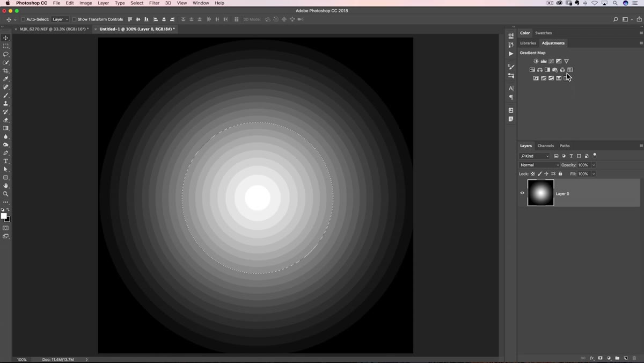Select the Zoom tool
The image size is (644, 363).
(x=6, y=194)
